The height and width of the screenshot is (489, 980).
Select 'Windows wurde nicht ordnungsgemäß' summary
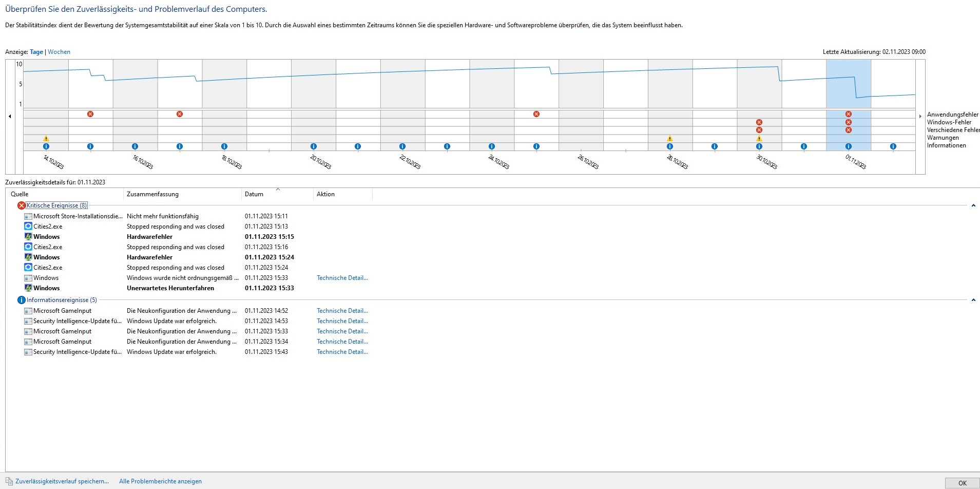pyautogui.click(x=183, y=278)
